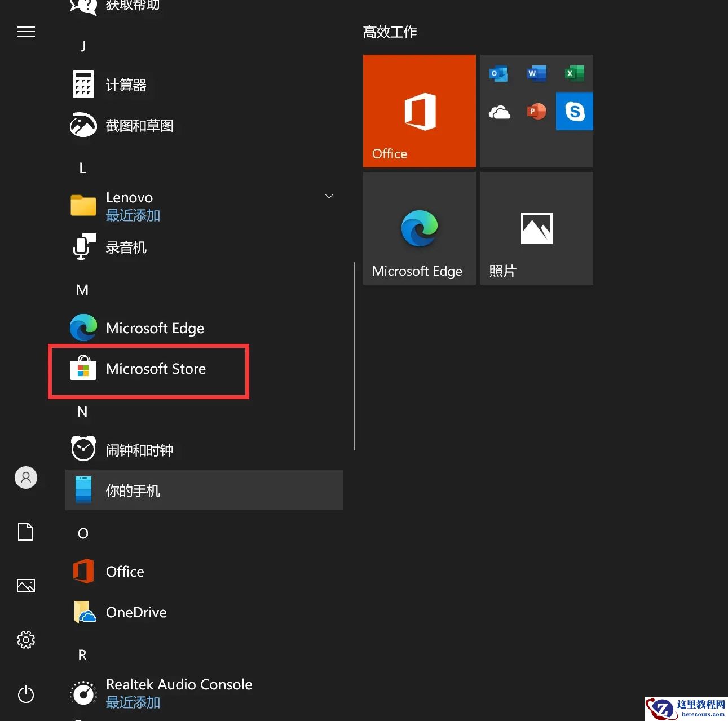Select 闹钟和时钟 alarms and clock
Image resolution: width=728 pixels, height=721 pixels.
coord(139,449)
